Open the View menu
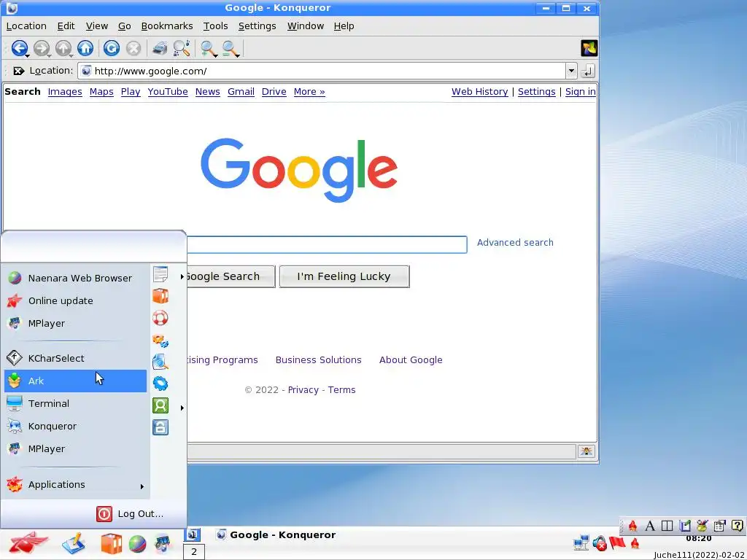This screenshot has width=747, height=560. (x=97, y=26)
